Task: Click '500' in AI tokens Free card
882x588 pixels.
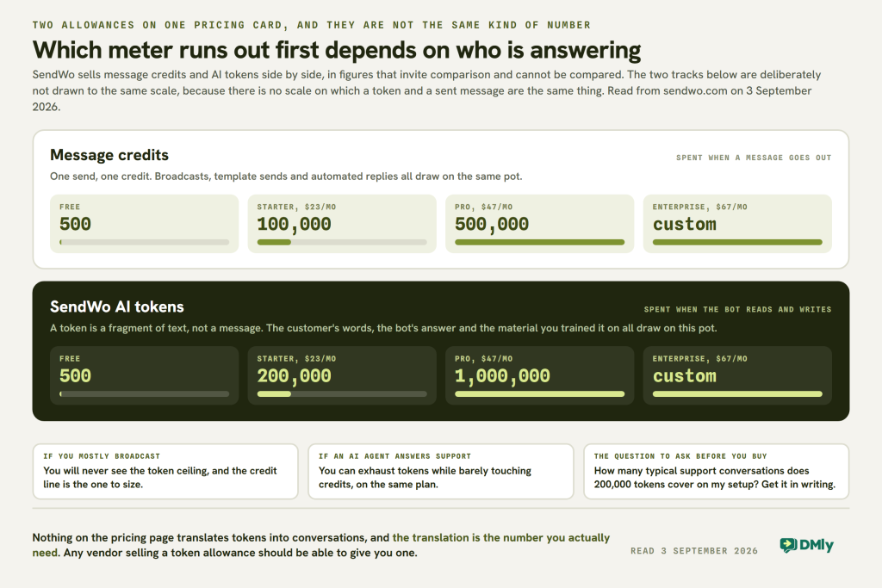Action: tap(76, 376)
